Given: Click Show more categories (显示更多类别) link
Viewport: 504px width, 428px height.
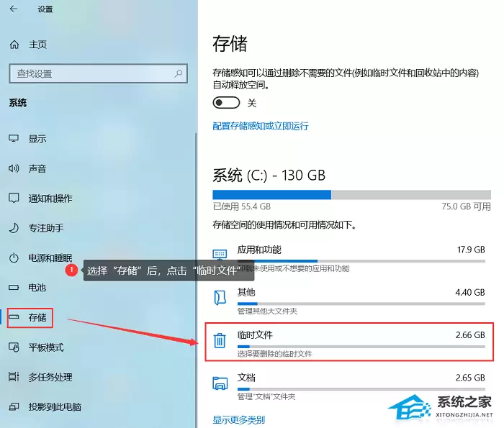Looking at the screenshot, I should (x=239, y=419).
